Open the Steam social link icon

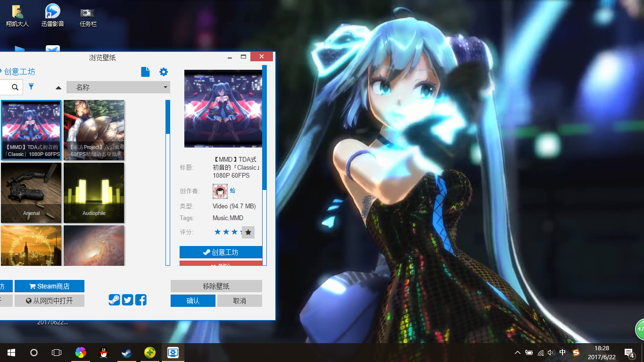click(x=114, y=300)
